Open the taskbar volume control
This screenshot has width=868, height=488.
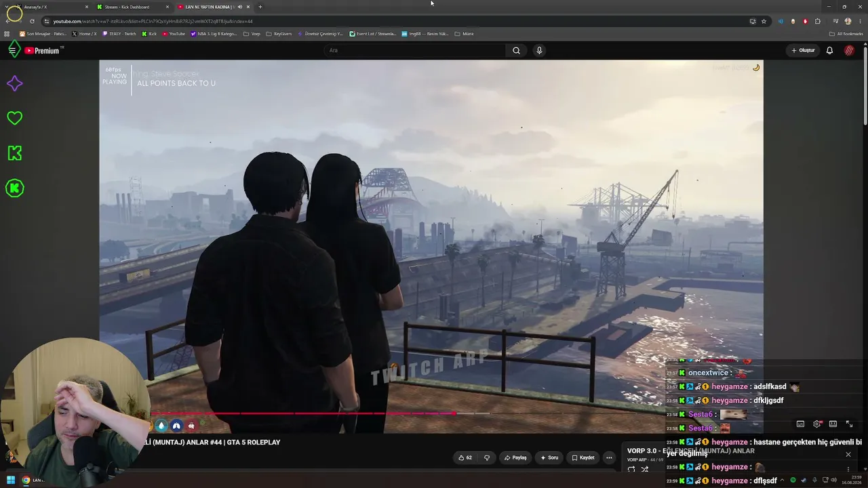pos(833,481)
